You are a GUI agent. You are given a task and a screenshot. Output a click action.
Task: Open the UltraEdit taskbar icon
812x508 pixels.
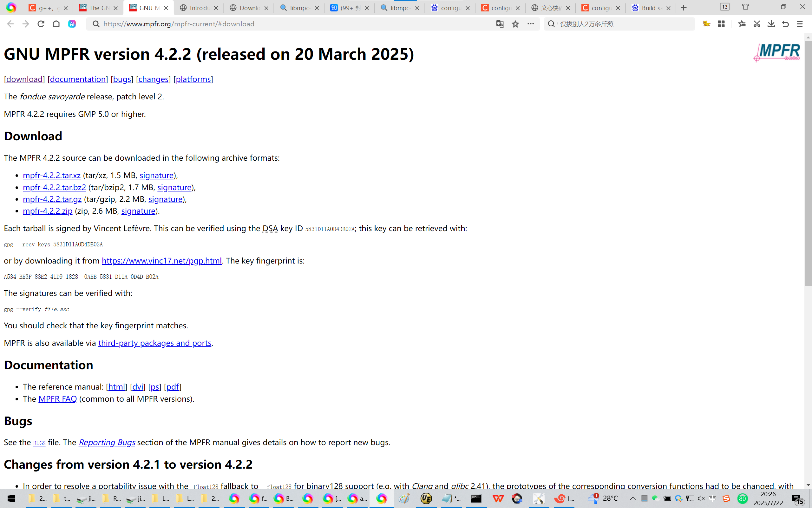point(426,498)
